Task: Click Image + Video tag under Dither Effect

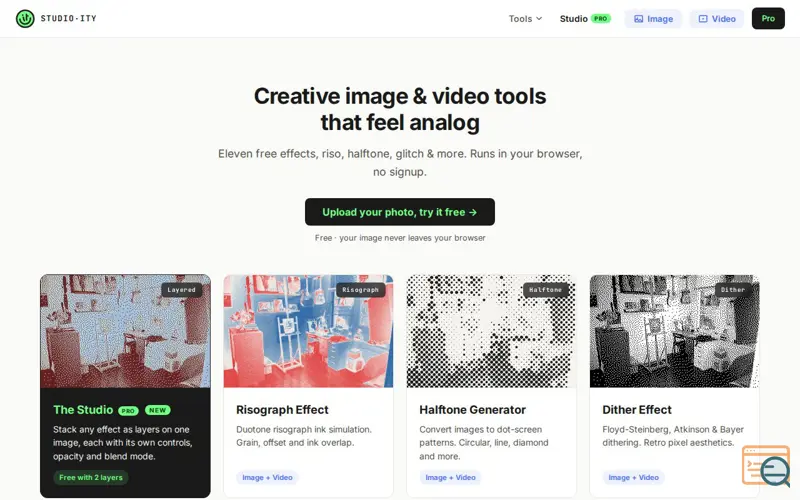Action: point(634,478)
